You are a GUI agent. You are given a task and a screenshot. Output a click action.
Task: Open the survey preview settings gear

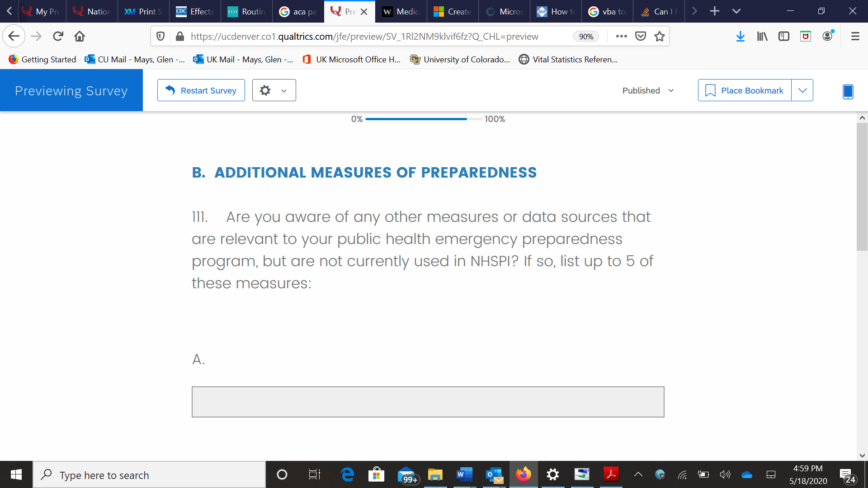tap(265, 90)
